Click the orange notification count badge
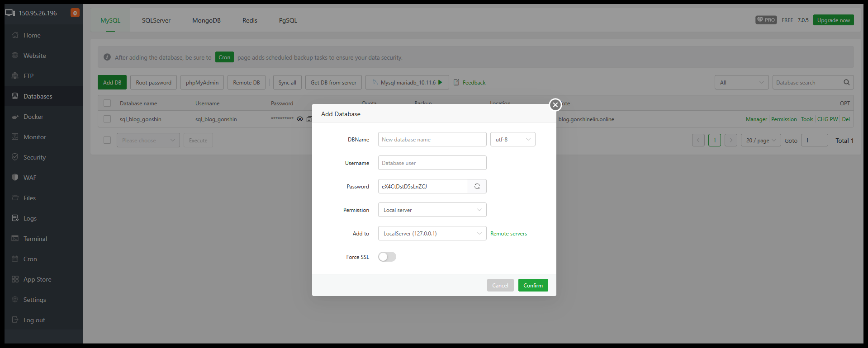868x348 pixels. point(75,13)
